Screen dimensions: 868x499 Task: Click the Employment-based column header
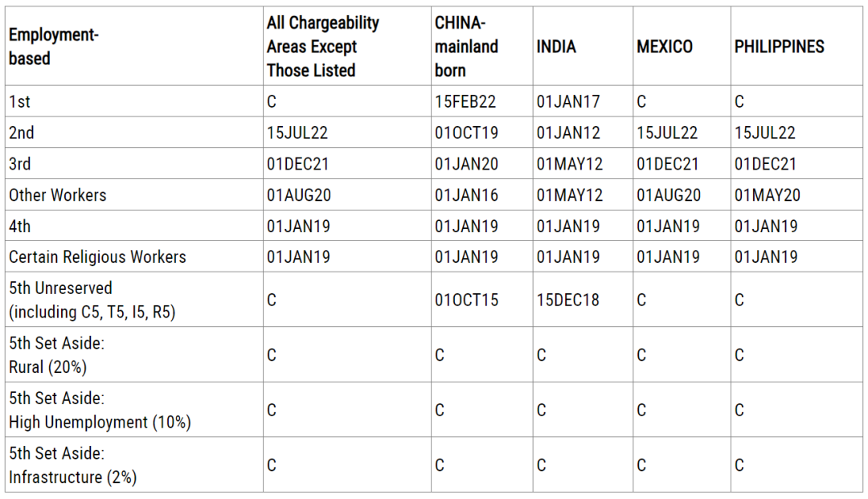coord(54,47)
